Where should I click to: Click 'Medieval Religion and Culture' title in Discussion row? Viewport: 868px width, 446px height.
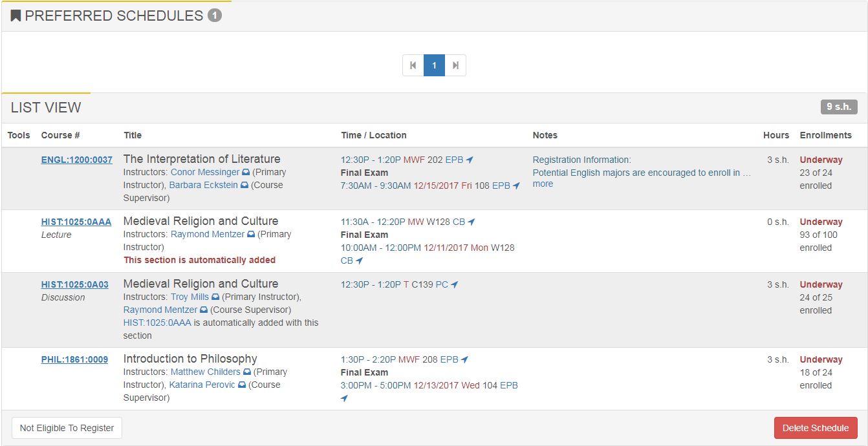point(201,284)
